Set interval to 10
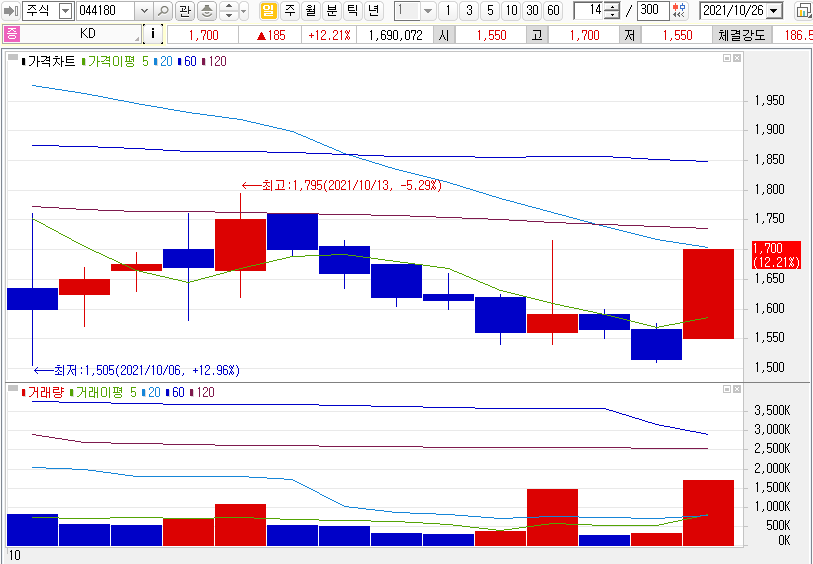Image resolution: width=813 pixels, height=564 pixels. pyautogui.click(x=511, y=10)
